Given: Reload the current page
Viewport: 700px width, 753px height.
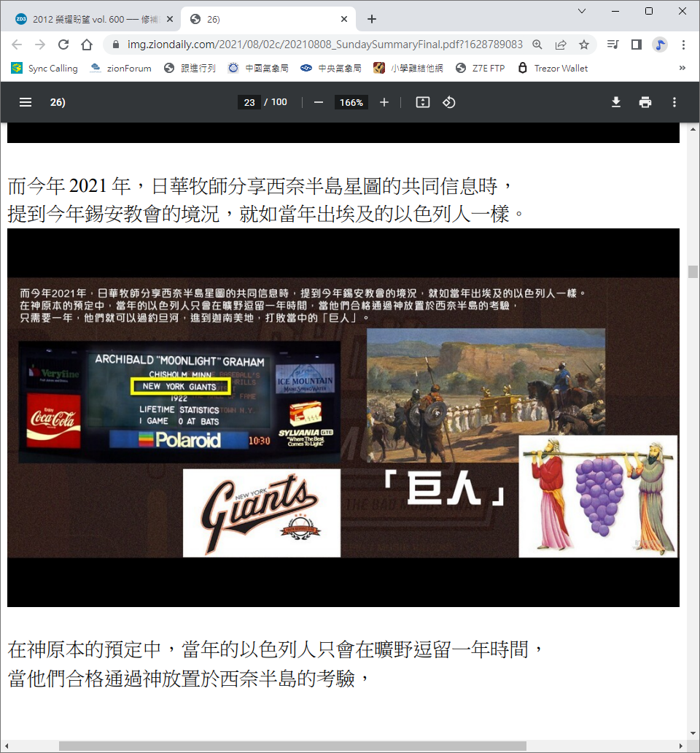Looking at the screenshot, I should (63, 45).
